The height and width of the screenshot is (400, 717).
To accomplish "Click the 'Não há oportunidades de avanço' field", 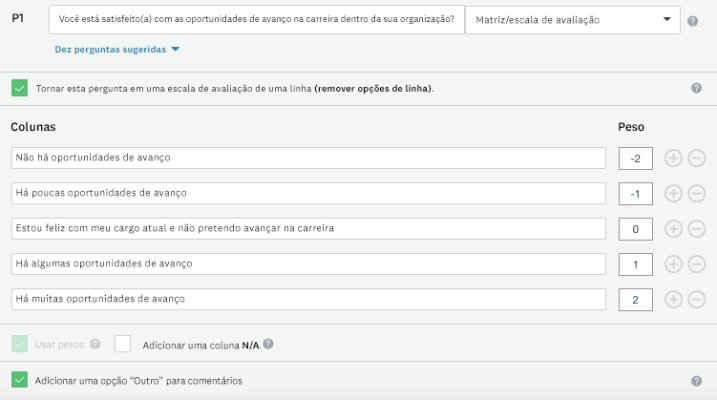I will point(308,158).
